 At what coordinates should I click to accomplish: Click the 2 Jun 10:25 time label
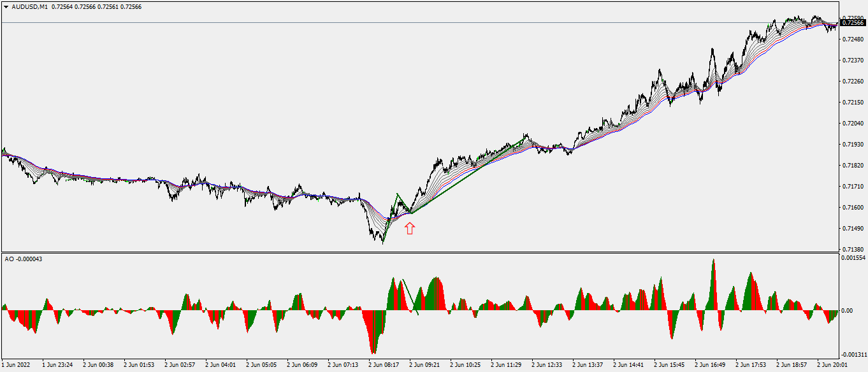[x=465, y=366]
